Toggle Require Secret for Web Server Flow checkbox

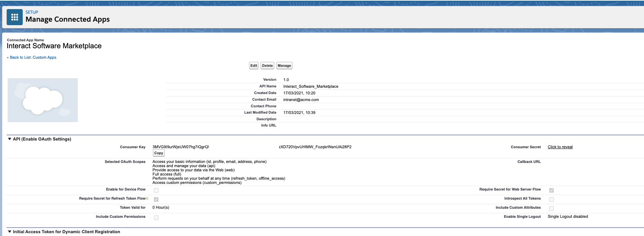point(551,190)
